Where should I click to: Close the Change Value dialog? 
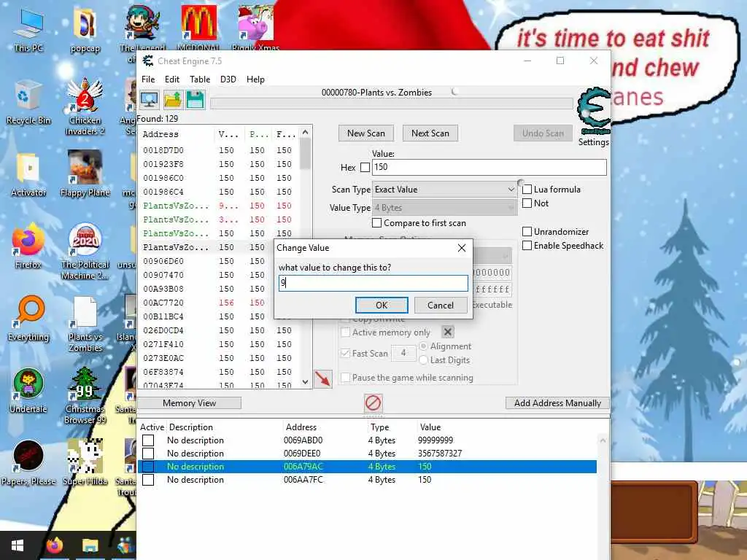(462, 248)
